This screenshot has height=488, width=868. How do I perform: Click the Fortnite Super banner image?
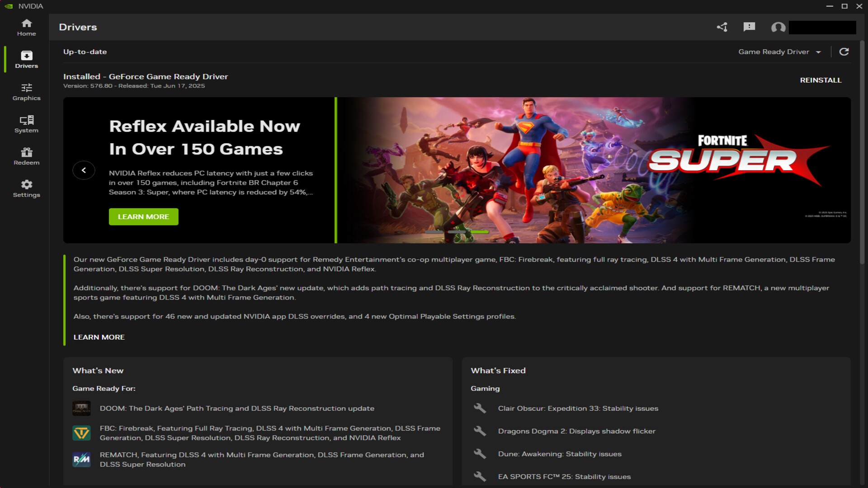[x=594, y=170]
